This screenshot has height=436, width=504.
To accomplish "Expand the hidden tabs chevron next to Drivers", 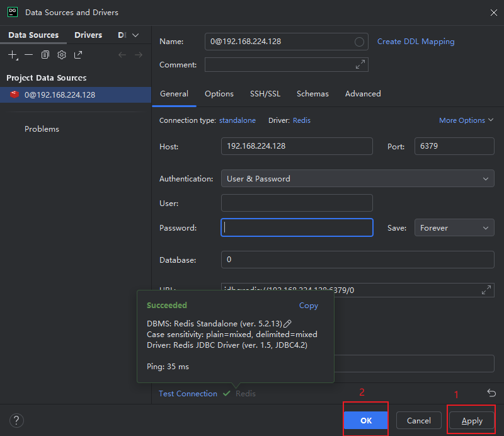I will [135, 35].
